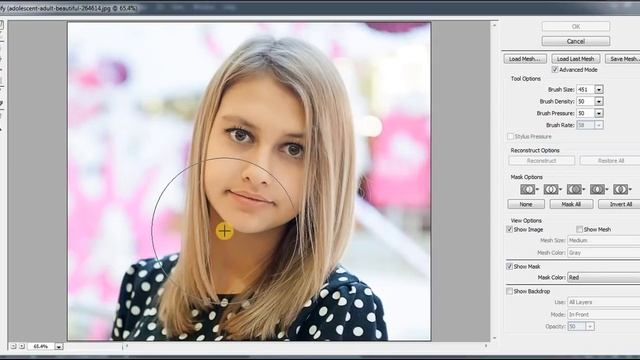This screenshot has width=640, height=360.
Task: Enable the Show Mesh checkbox
Action: pos(580,229)
